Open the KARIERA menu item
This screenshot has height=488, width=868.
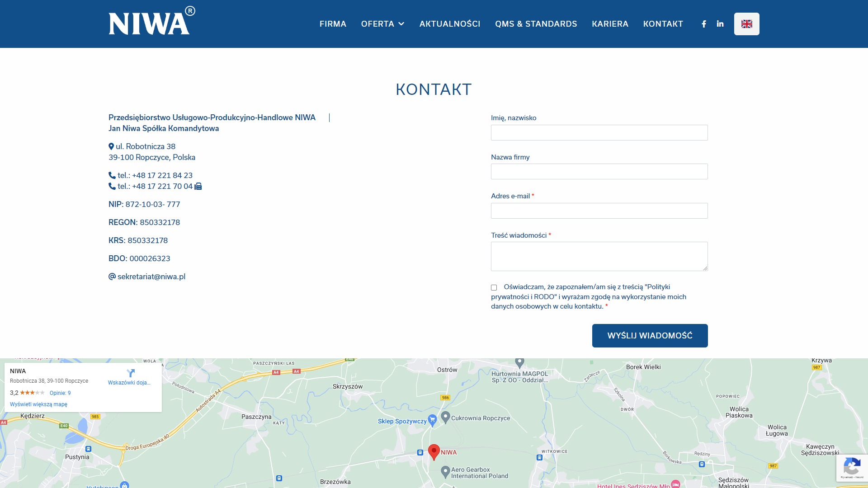point(610,24)
